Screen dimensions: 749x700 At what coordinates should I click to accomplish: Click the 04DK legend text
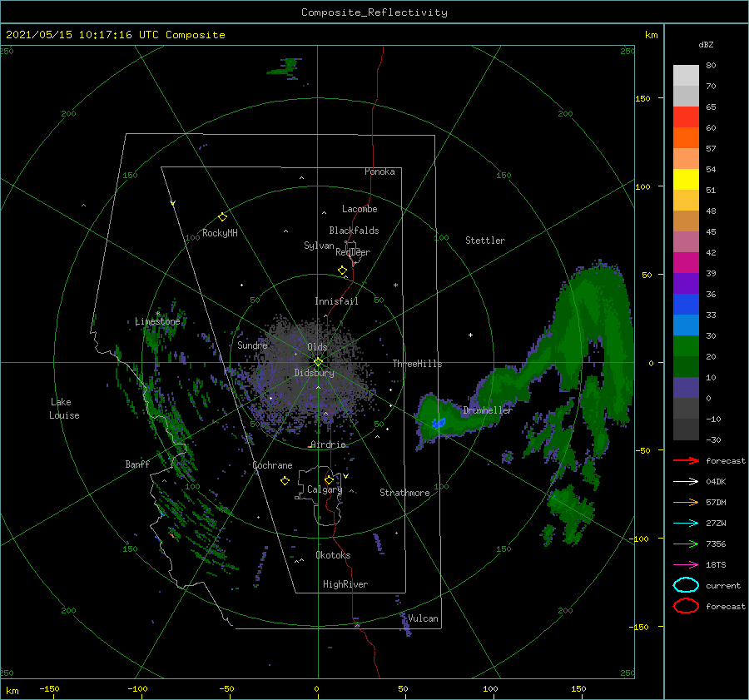click(x=716, y=482)
